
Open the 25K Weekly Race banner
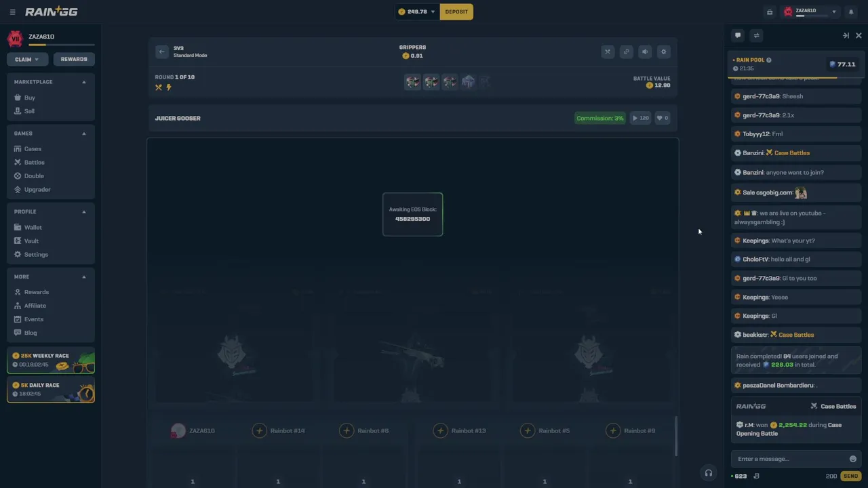pyautogui.click(x=51, y=361)
